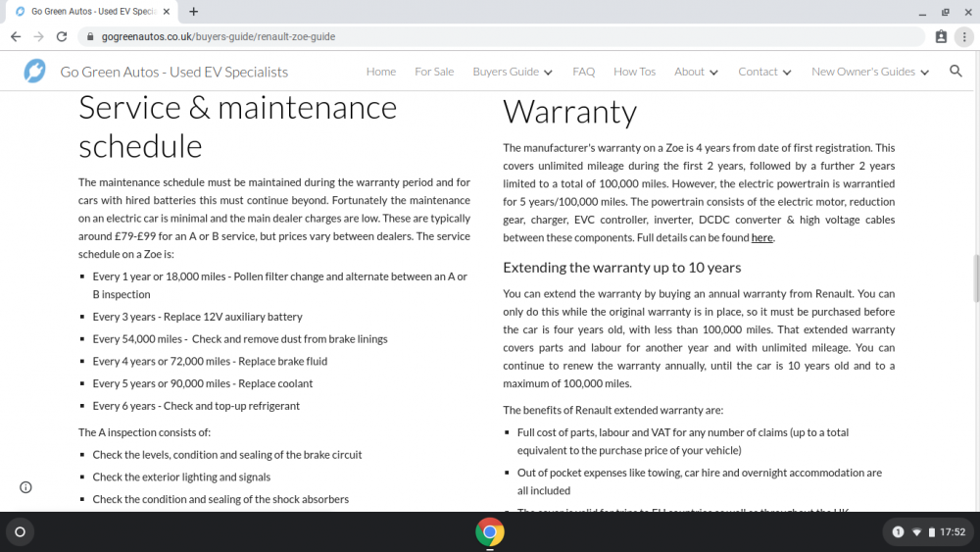Click the 'Service & maintenance schedule' heading

[x=237, y=126]
